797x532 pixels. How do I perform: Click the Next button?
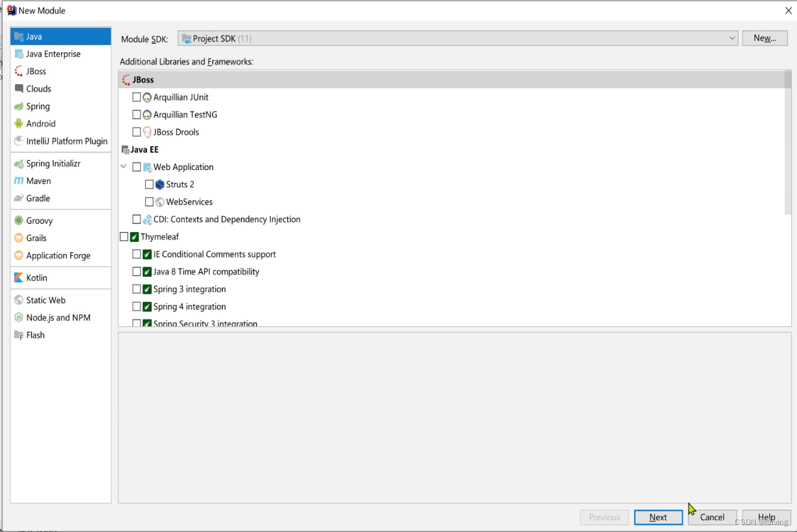[658, 517]
